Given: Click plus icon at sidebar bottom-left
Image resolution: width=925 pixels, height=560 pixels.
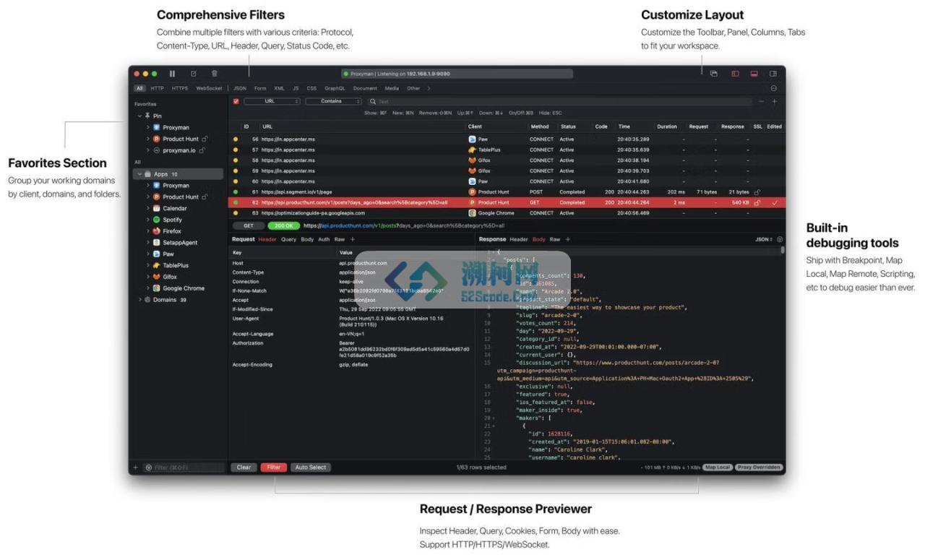Looking at the screenshot, I should (135, 468).
